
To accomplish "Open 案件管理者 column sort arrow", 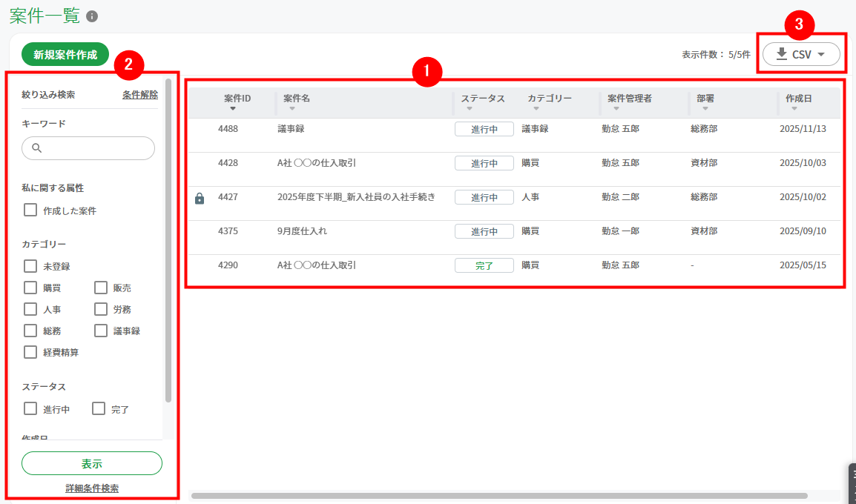I will point(616,108).
